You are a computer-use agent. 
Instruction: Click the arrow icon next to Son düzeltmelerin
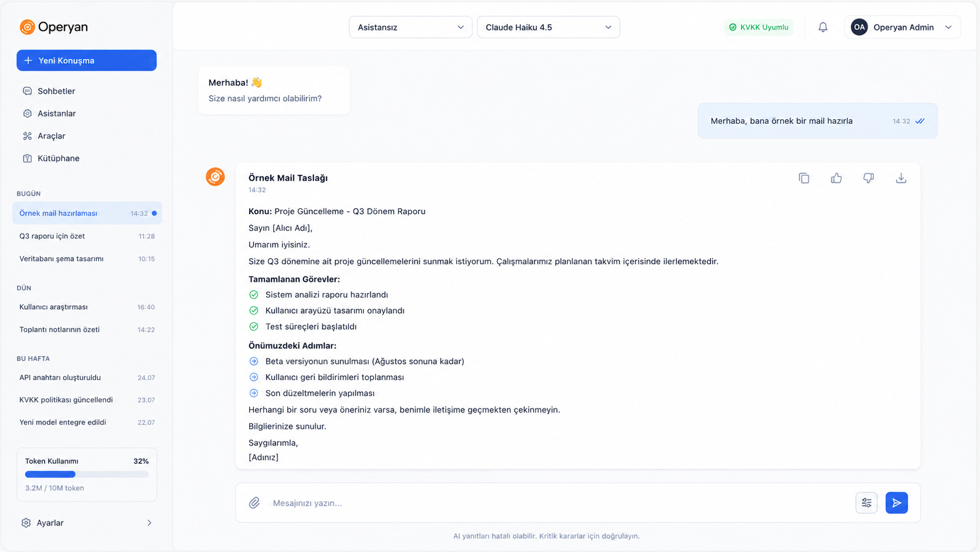254,393
